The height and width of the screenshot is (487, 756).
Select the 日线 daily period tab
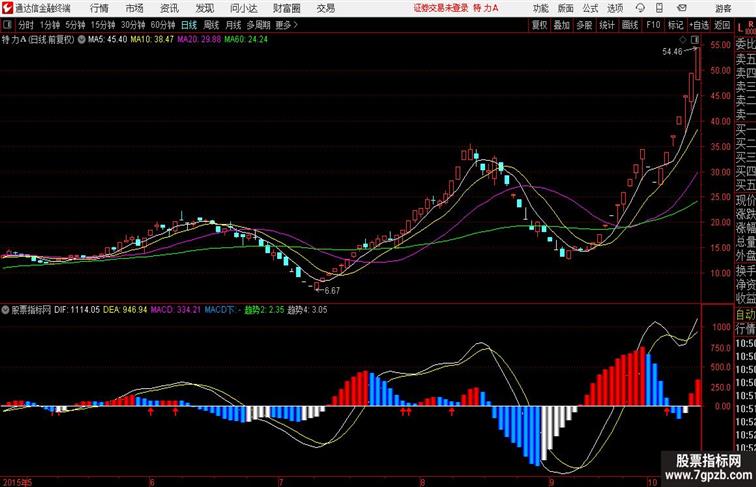pyautogui.click(x=189, y=25)
